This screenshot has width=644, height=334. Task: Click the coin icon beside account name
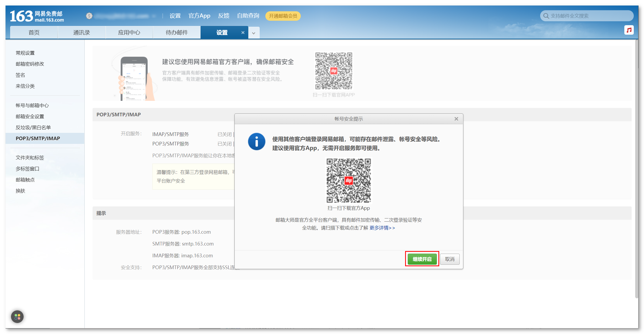tap(89, 16)
